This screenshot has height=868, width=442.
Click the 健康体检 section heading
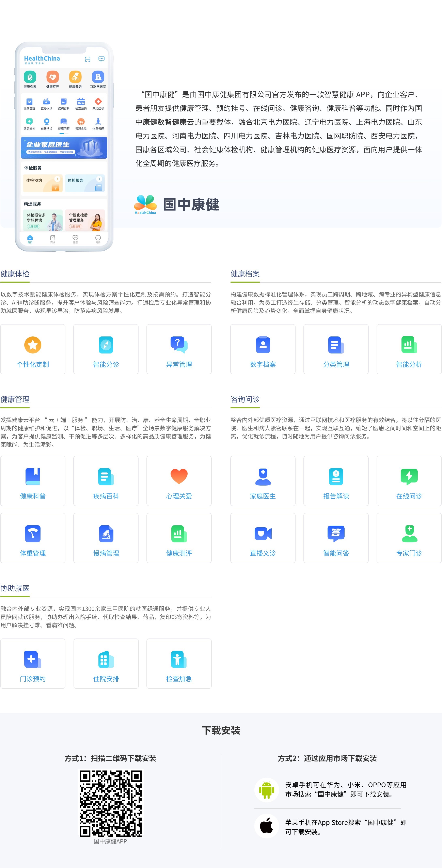(x=15, y=274)
